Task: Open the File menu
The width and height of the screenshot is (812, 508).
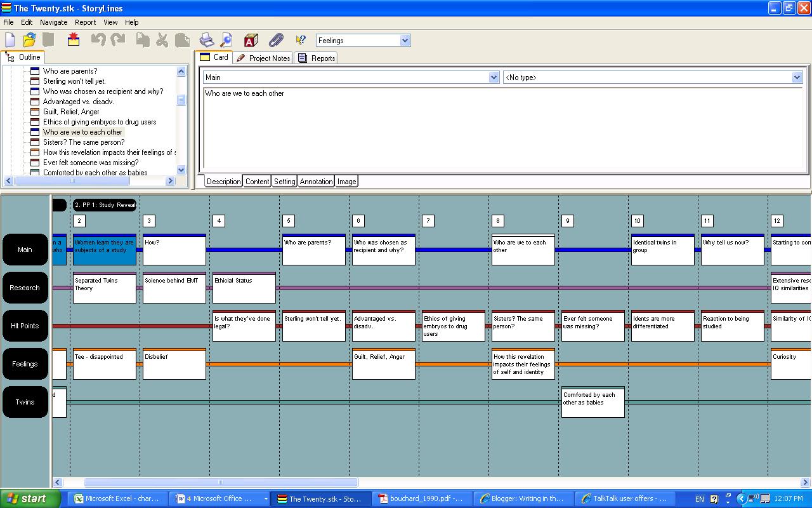Action: click(8, 22)
